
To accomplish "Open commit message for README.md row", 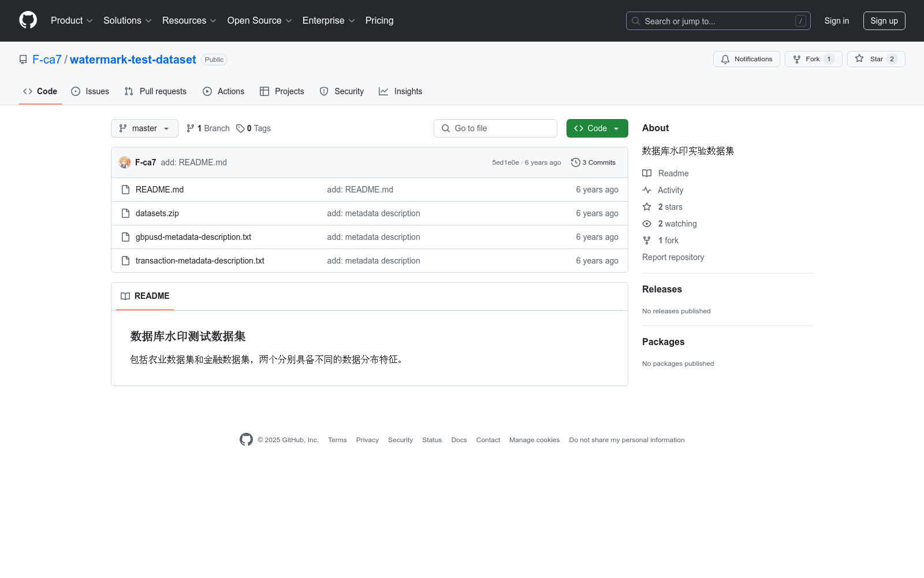I will click(x=360, y=190).
